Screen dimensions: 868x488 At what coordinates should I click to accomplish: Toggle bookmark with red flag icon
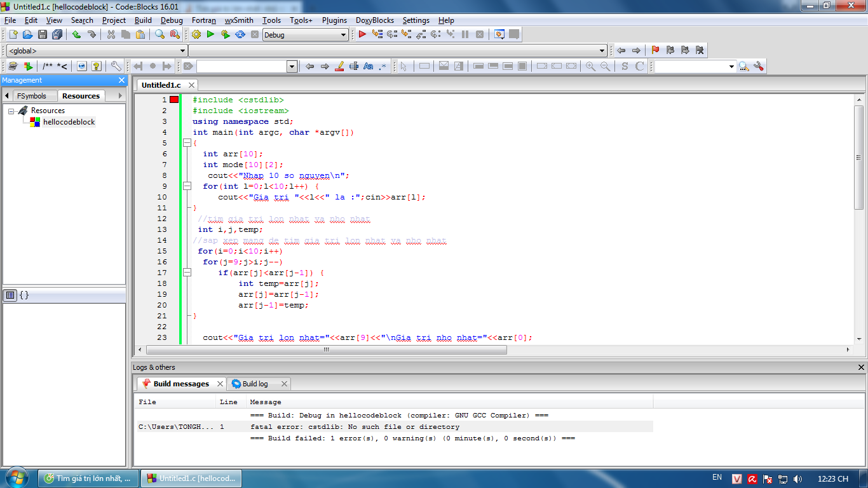655,50
